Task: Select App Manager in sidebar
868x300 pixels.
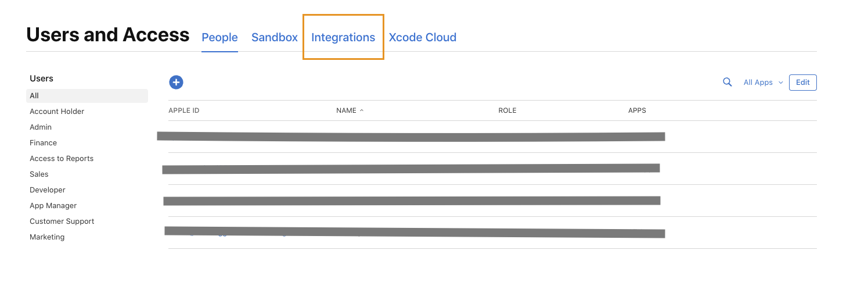Action: (53, 206)
